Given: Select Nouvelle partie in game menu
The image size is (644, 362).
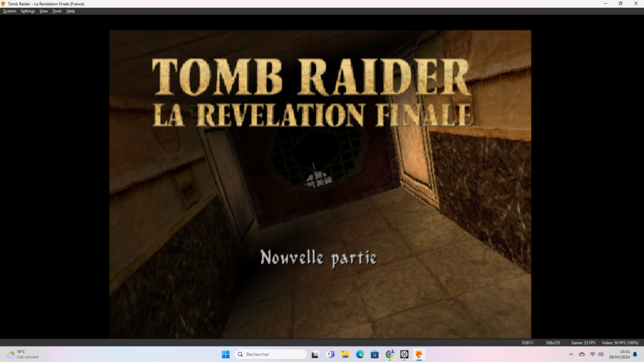Looking at the screenshot, I should tap(318, 258).
